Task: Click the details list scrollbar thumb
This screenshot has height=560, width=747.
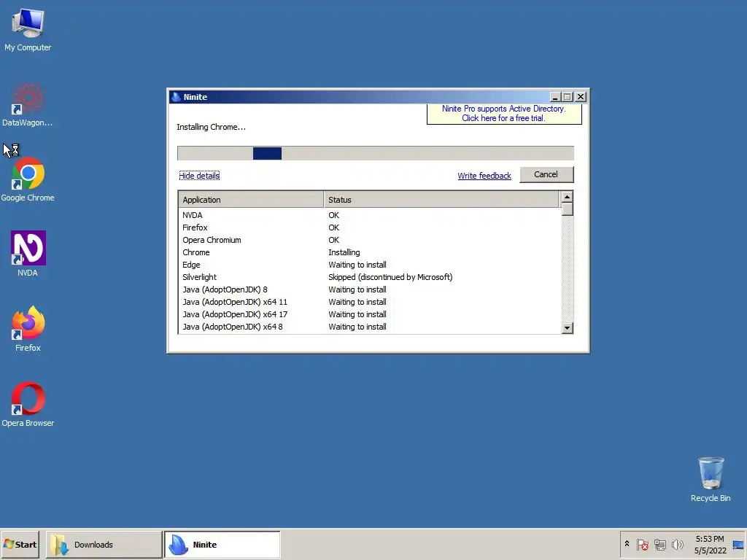Action: [567, 209]
